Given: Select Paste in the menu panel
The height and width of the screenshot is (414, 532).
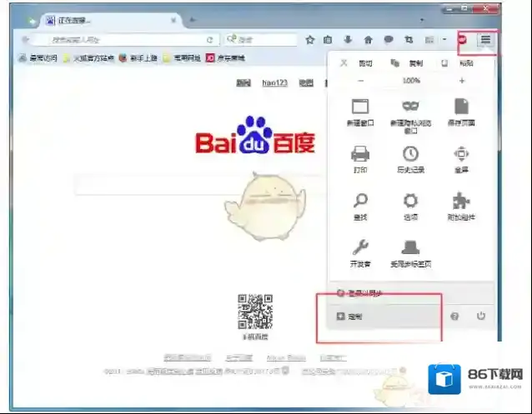Looking at the screenshot, I should 458,63.
